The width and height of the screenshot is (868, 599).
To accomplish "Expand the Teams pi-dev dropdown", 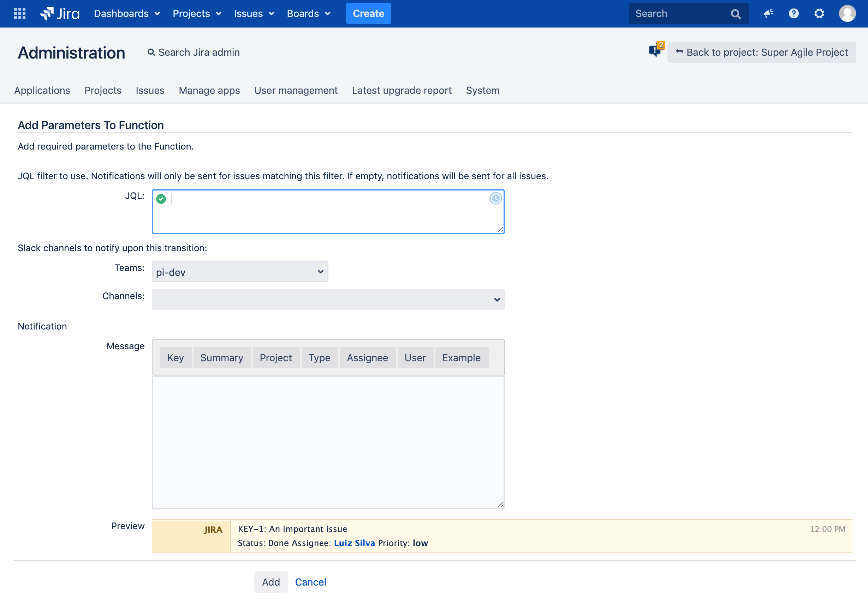I will (240, 272).
